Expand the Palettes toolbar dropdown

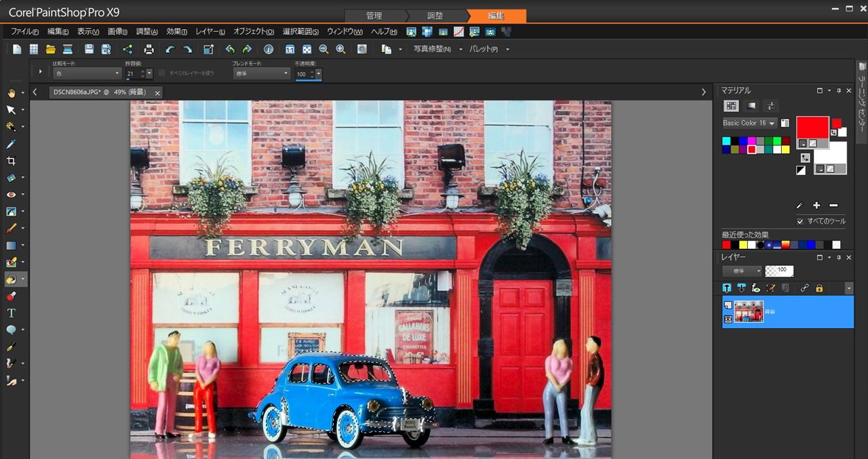[507, 49]
